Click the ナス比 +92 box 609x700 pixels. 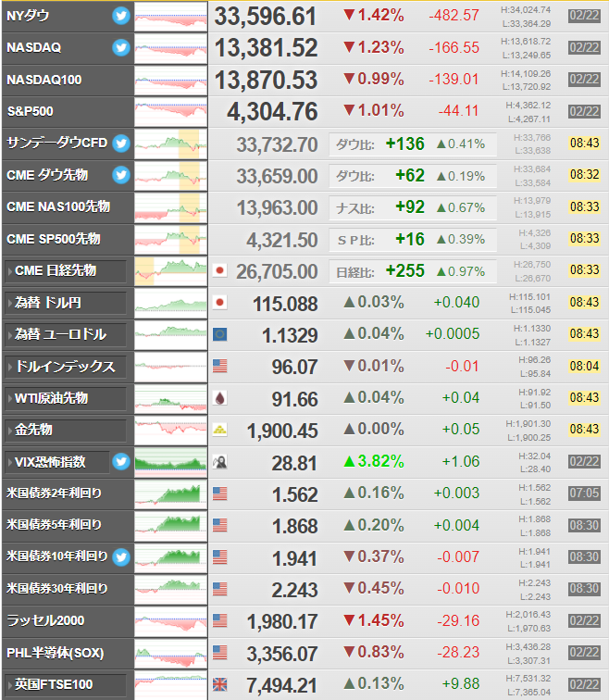pos(413,208)
